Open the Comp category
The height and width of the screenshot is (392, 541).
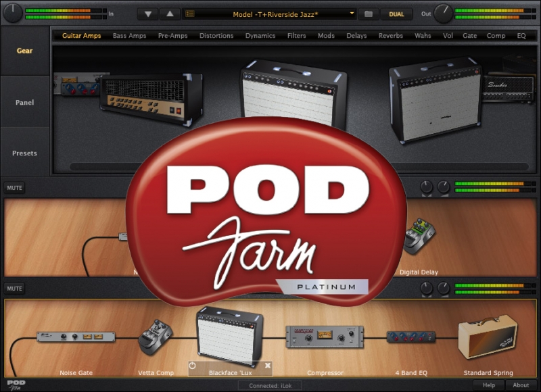pos(496,36)
